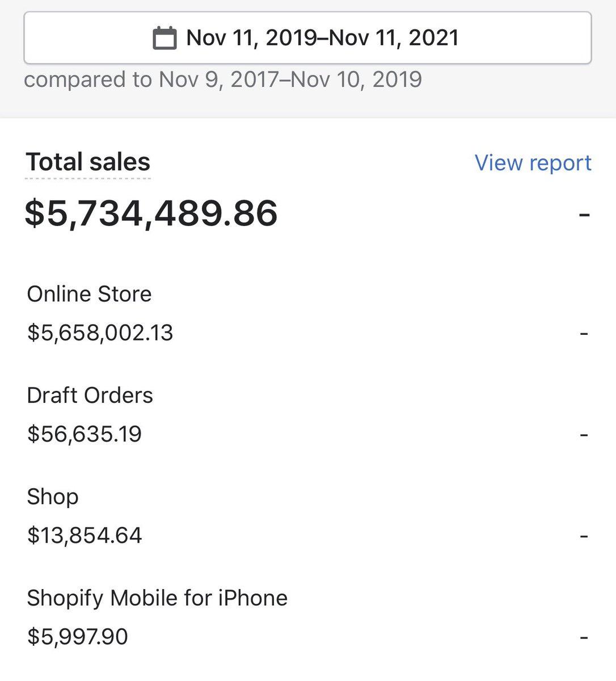The height and width of the screenshot is (681, 616).
Task: Click the compared to Nov 9, 2017 text
Action: click(x=222, y=79)
